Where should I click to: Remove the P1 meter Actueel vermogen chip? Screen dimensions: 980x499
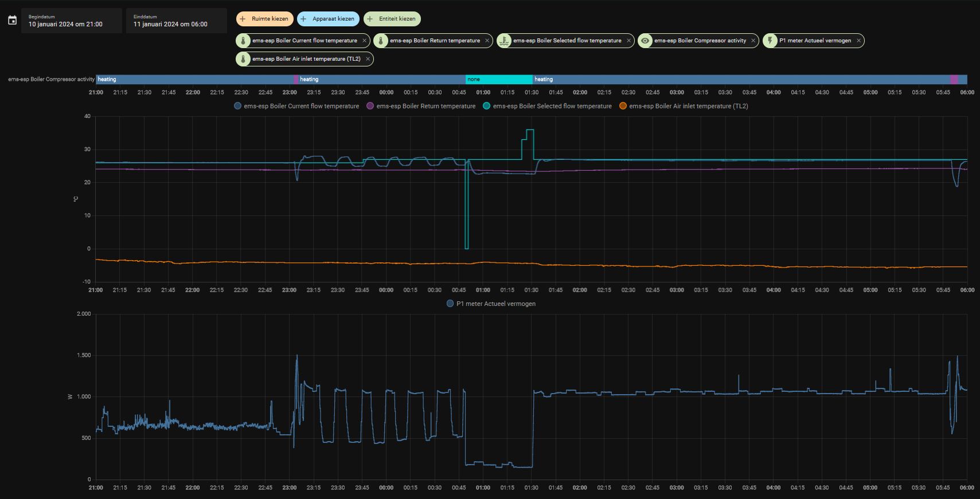(x=858, y=41)
